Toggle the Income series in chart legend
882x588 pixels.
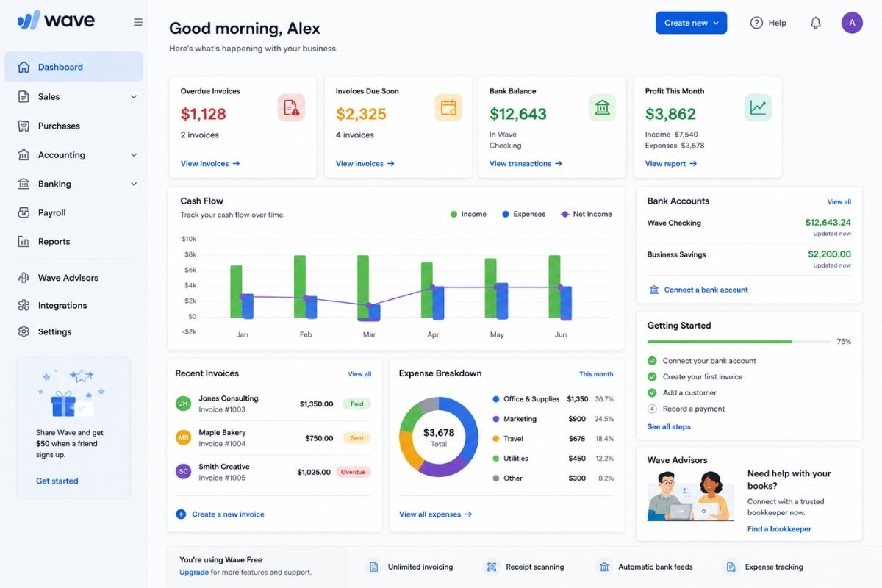pyautogui.click(x=468, y=214)
